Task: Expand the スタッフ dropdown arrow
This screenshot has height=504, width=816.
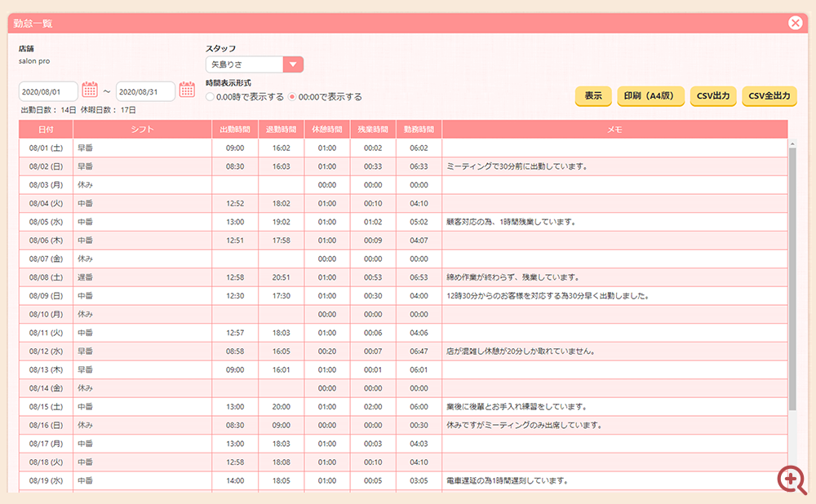Action: (x=293, y=64)
